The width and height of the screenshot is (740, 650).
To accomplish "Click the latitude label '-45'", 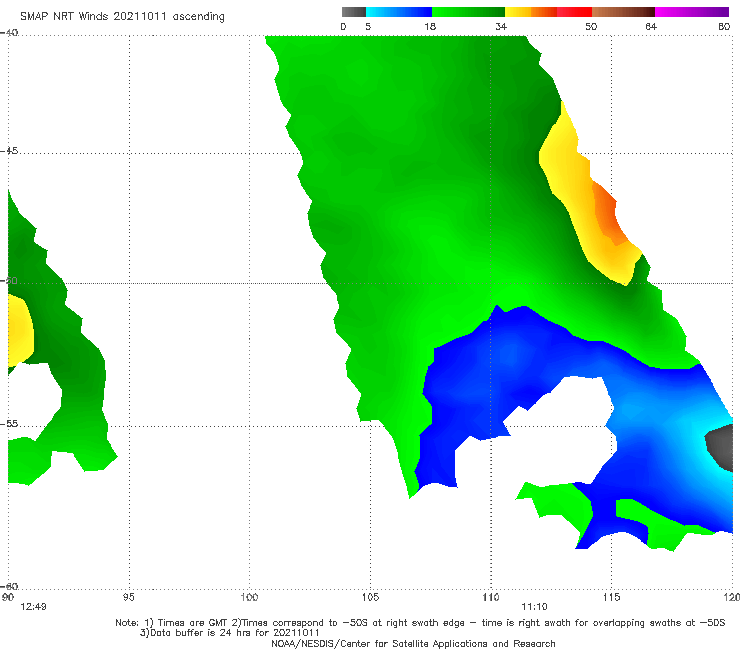I will pyautogui.click(x=9, y=151).
